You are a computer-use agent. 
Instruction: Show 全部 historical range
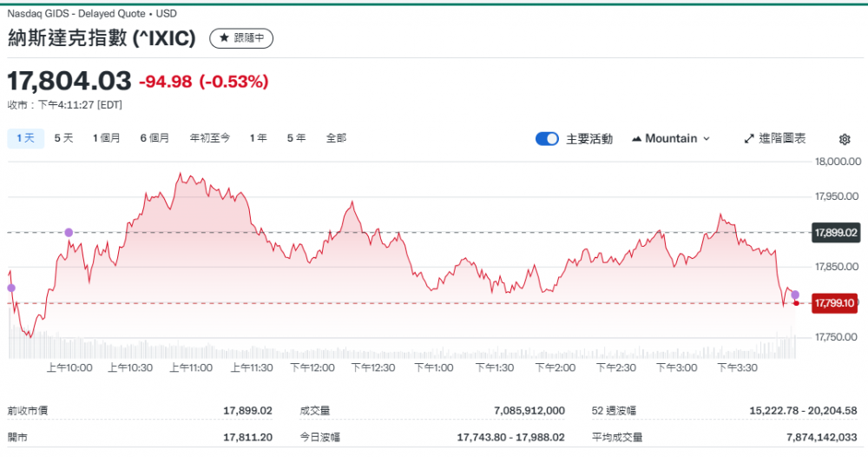click(x=336, y=138)
